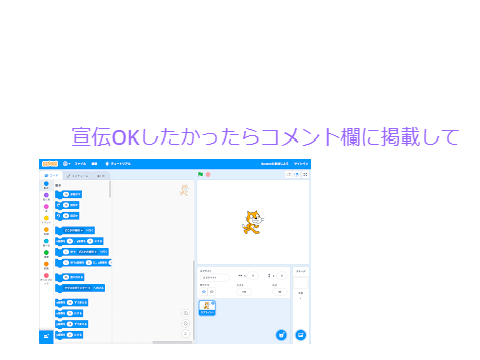This screenshot has height=360, width=480.
Task: Open the globe language dropdown
Action: pyautogui.click(x=66, y=164)
